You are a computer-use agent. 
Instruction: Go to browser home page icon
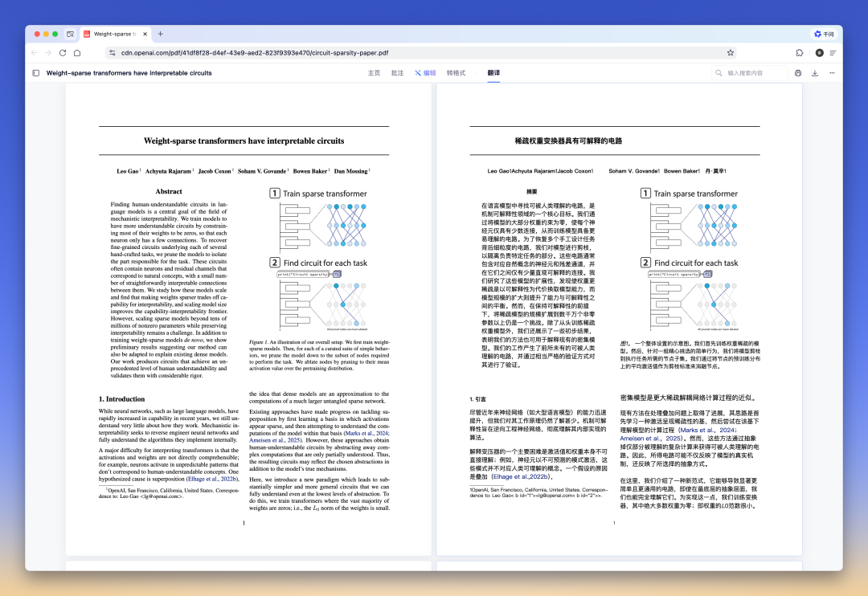pyautogui.click(x=77, y=53)
